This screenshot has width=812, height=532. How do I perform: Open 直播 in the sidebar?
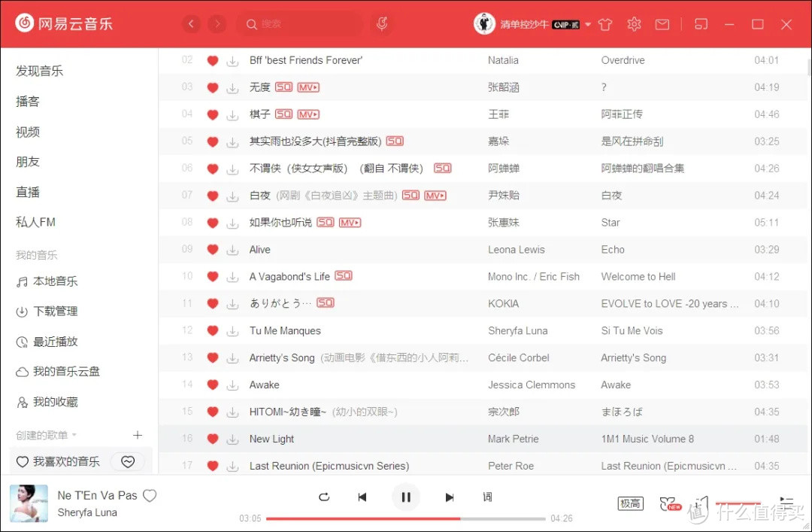tap(28, 192)
